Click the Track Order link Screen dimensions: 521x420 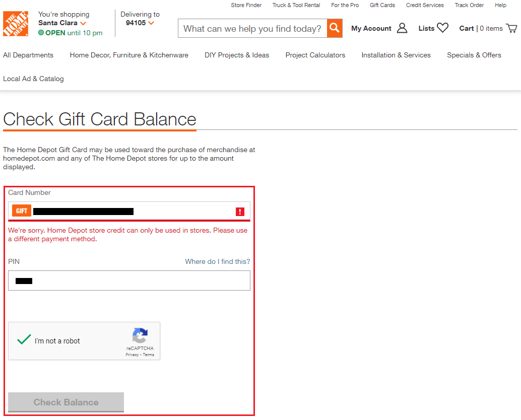469,5
